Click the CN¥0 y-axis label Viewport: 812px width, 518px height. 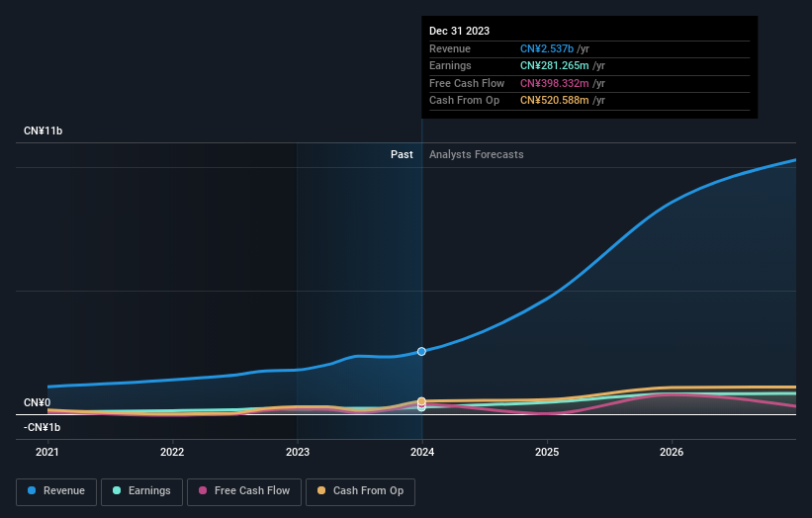38,402
